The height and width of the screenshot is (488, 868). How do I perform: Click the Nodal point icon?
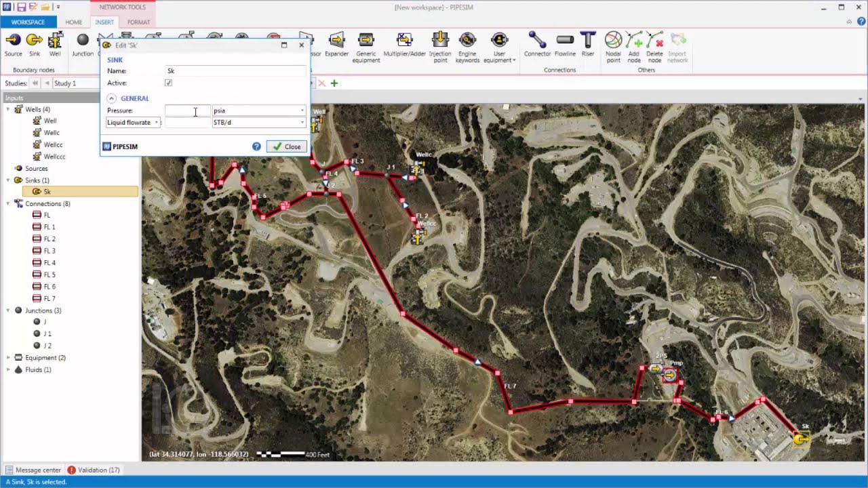coord(613,47)
